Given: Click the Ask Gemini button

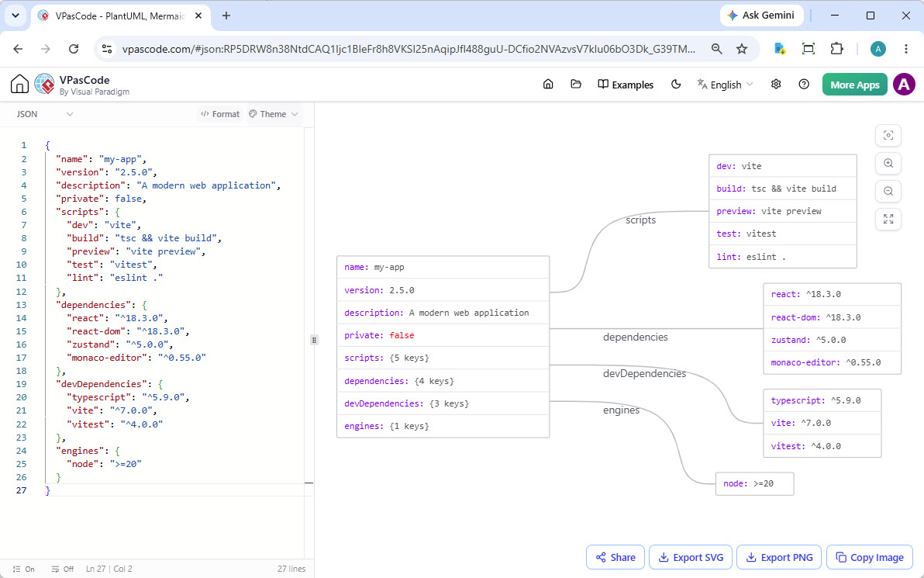Looking at the screenshot, I should click(x=760, y=16).
